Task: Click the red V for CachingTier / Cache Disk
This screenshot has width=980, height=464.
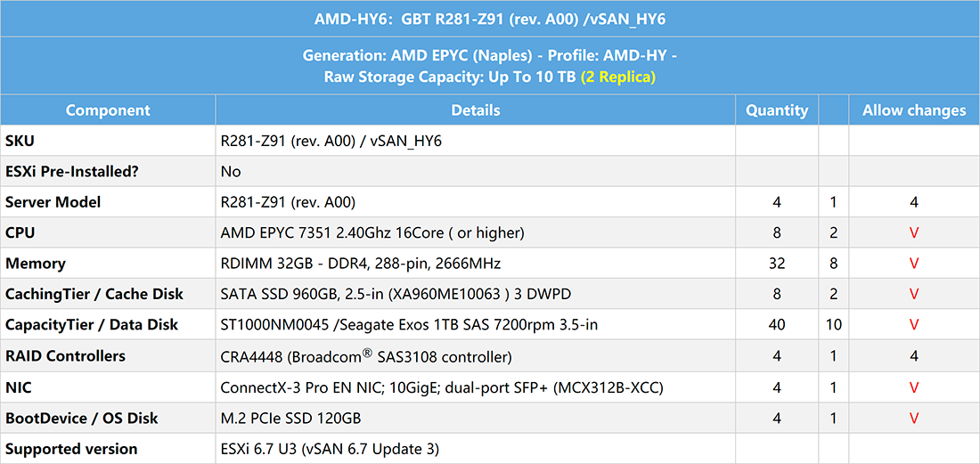Action: [x=914, y=294]
